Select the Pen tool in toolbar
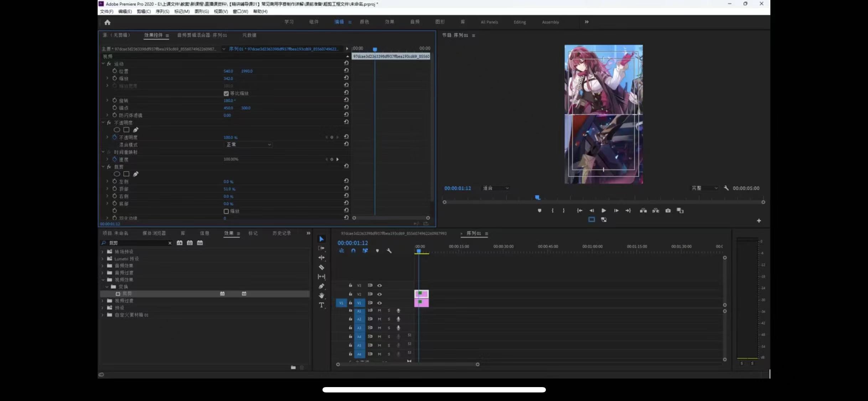Image resolution: width=868 pixels, height=401 pixels. click(321, 286)
